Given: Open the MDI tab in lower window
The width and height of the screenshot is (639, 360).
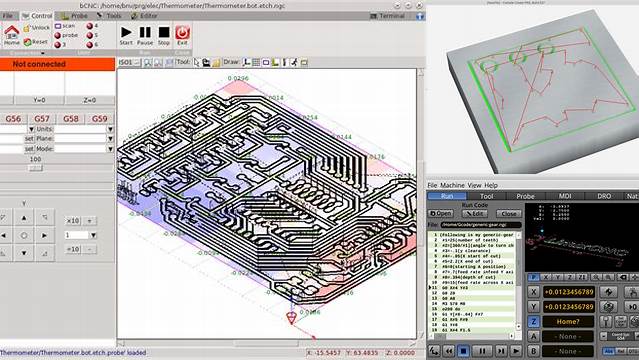Looking at the screenshot, I should coord(564,196).
